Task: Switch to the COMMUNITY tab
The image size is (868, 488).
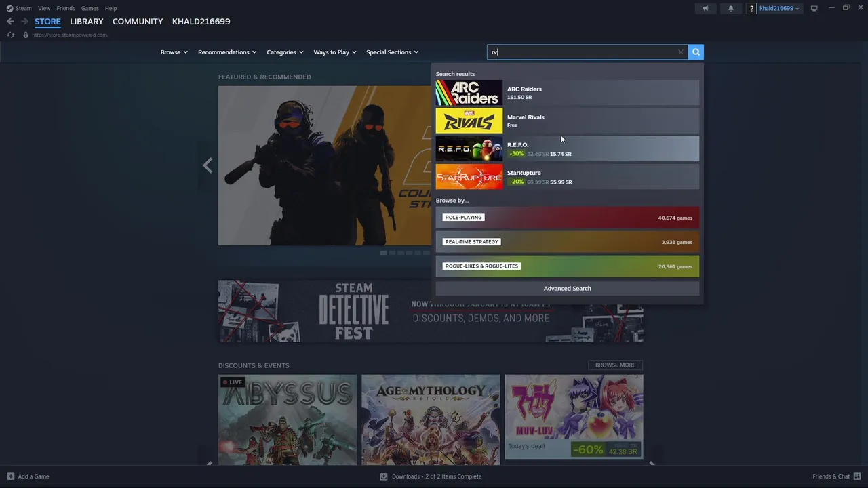Action: coord(138,22)
